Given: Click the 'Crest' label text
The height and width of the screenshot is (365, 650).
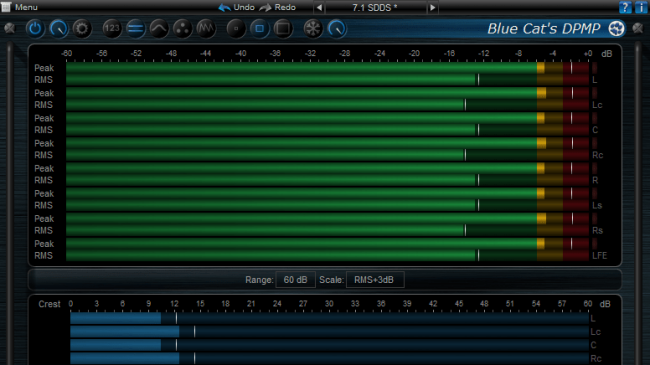Looking at the screenshot, I should point(49,304).
